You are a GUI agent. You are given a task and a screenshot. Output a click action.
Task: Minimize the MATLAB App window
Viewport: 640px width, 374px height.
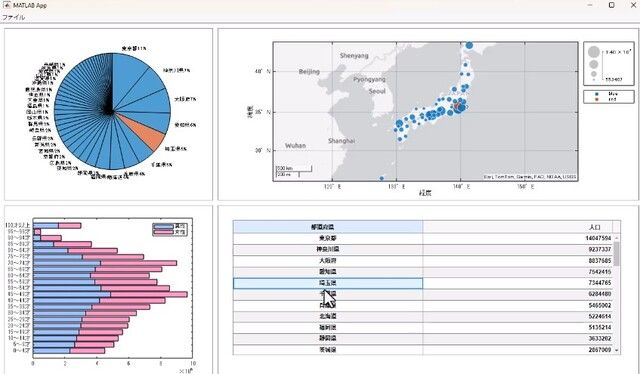point(591,5)
